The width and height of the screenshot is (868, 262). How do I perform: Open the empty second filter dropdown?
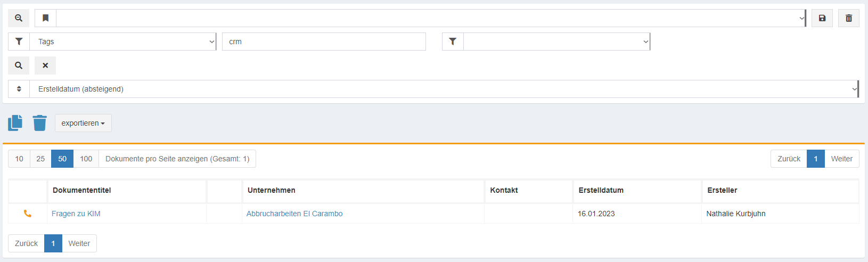556,42
